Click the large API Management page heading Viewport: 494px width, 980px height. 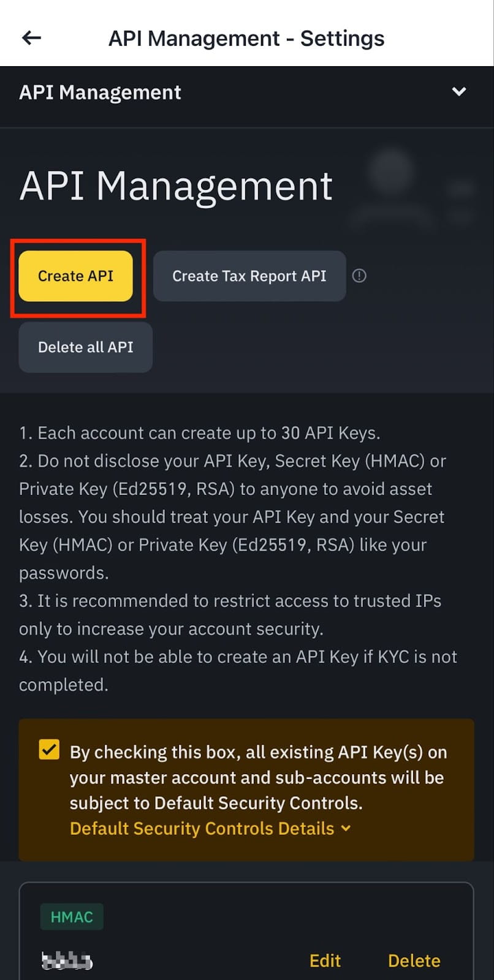click(176, 186)
